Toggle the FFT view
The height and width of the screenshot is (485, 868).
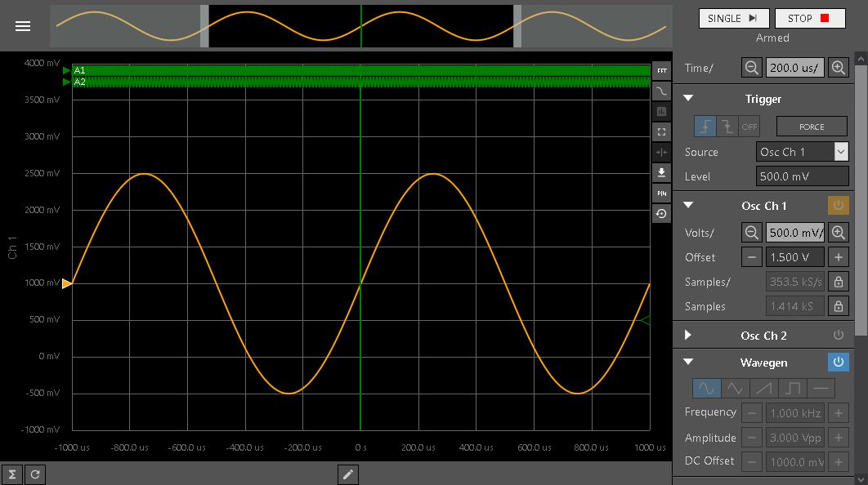pyautogui.click(x=661, y=71)
